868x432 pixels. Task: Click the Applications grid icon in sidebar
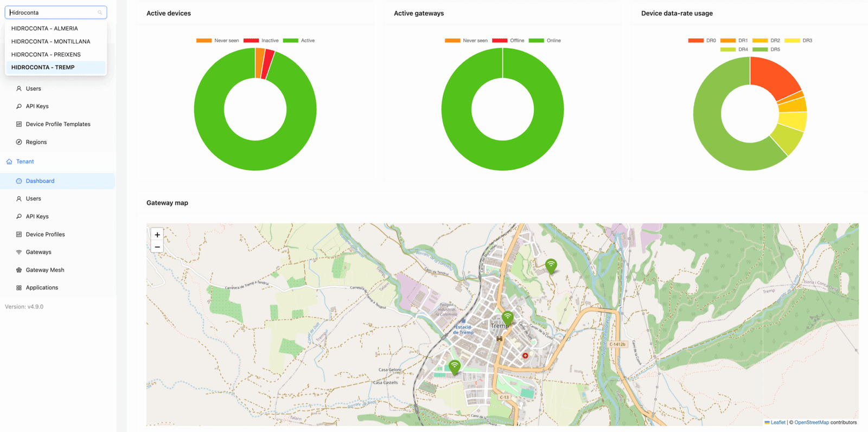click(x=19, y=288)
